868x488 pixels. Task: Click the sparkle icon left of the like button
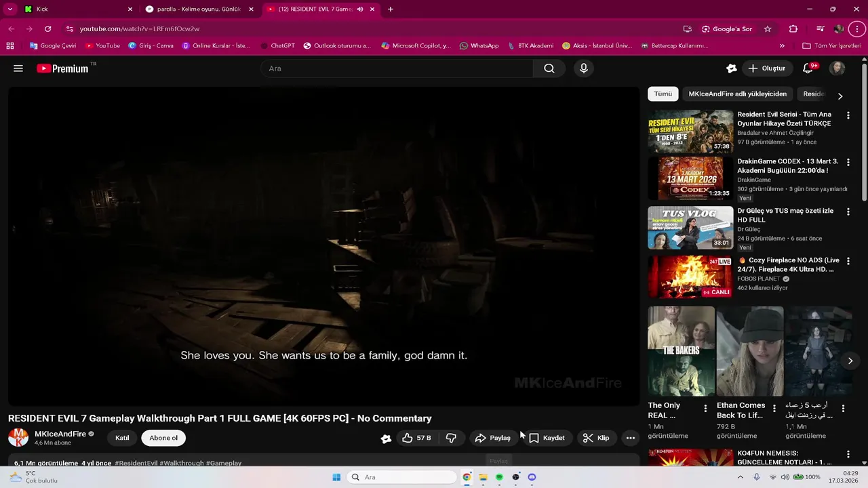click(x=386, y=439)
